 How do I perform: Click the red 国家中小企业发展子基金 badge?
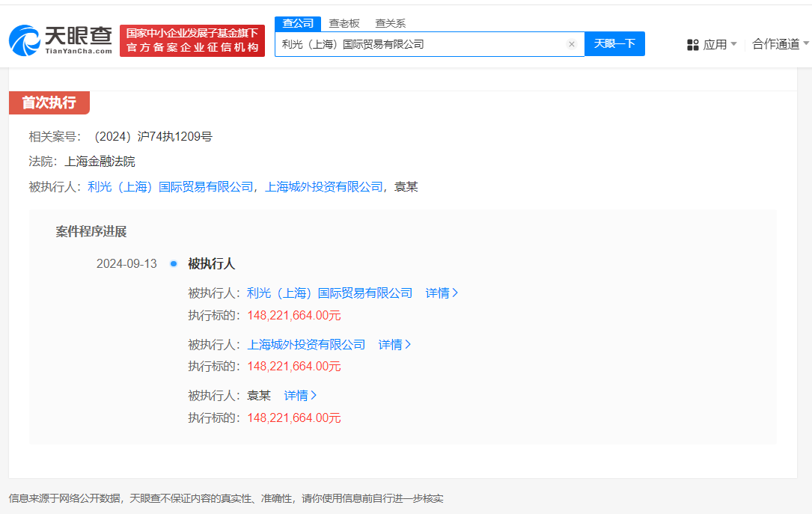click(192, 39)
